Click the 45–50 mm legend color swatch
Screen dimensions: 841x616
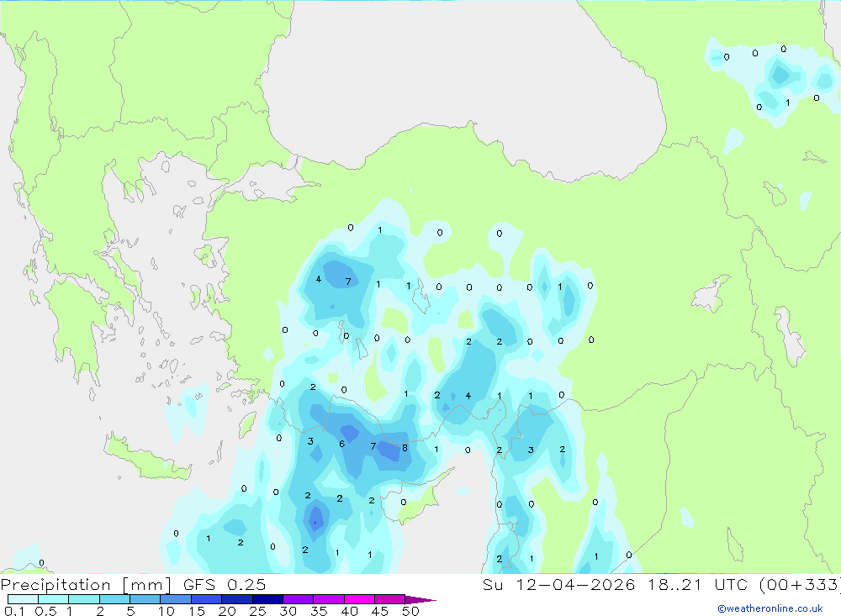[390, 599]
